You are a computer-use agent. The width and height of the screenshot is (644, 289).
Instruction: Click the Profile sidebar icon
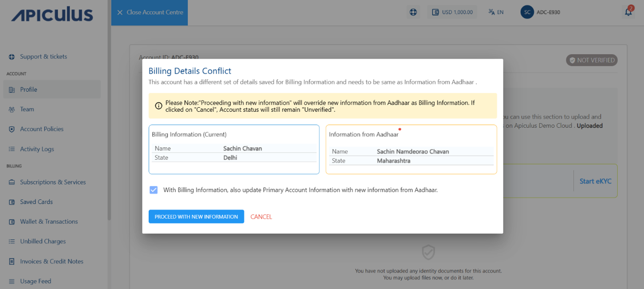coord(12,90)
